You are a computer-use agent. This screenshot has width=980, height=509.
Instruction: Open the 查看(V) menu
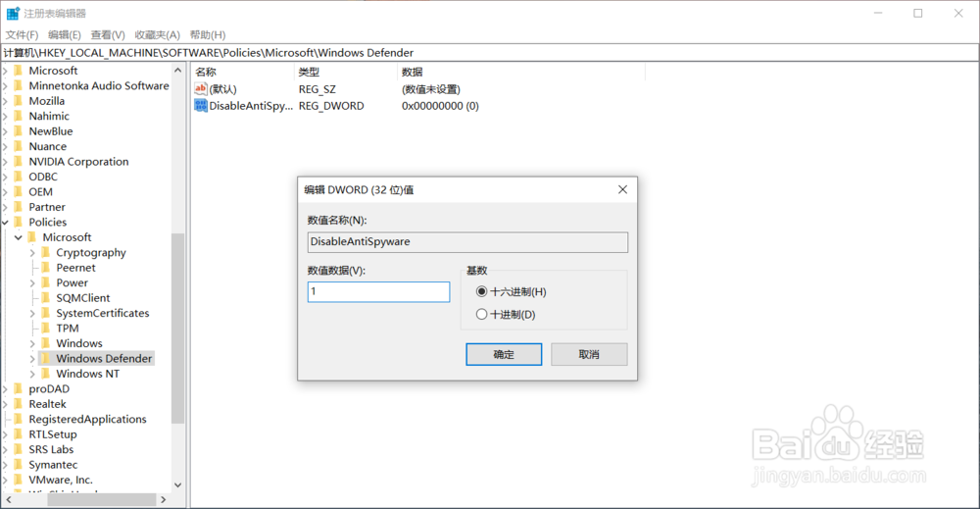[108, 35]
